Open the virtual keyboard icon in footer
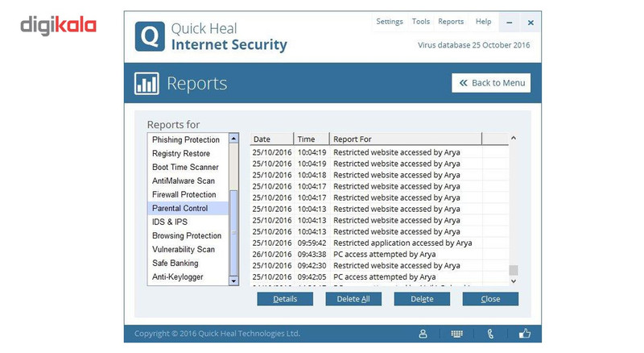This screenshot has width=644, height=353. coord(456,334)
